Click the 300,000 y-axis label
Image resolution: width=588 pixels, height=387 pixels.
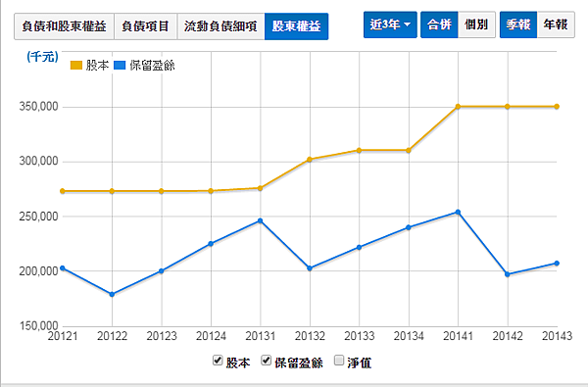39,161
